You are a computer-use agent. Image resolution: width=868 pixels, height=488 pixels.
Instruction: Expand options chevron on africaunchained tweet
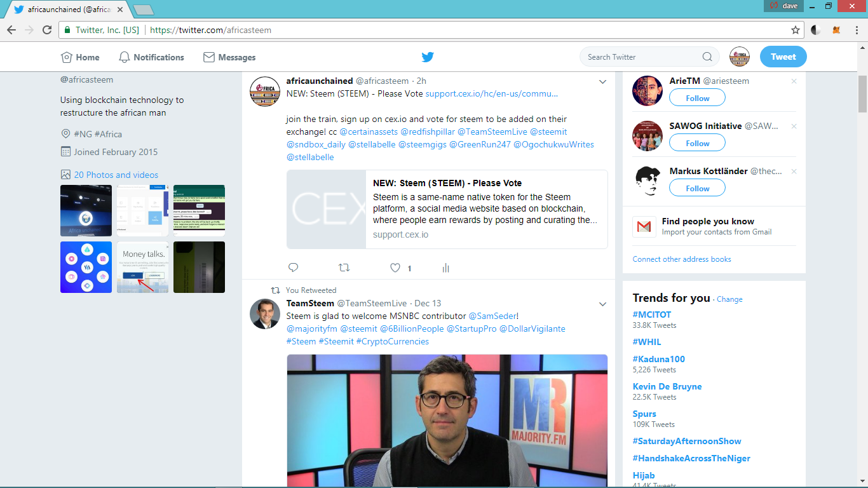coord(602,81)
